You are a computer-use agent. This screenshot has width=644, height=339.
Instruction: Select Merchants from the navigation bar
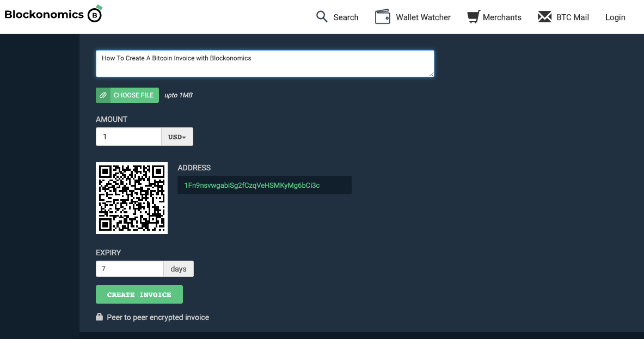tap(502, 17)
